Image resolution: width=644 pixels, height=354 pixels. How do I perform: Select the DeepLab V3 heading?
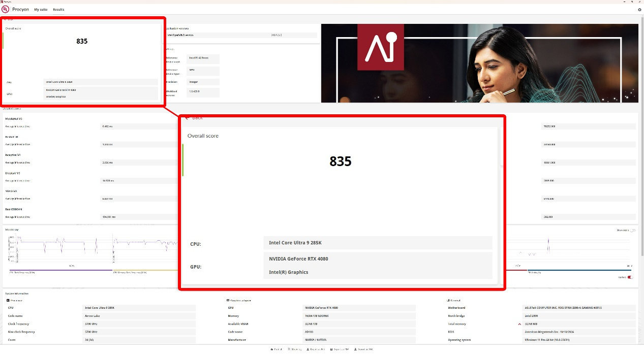[x=13, y=173]
